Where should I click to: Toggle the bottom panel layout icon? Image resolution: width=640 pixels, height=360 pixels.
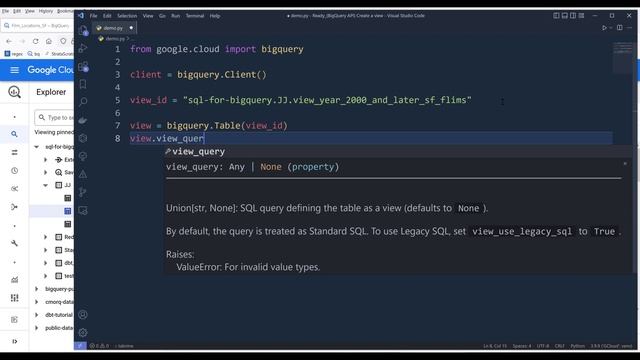564,16
